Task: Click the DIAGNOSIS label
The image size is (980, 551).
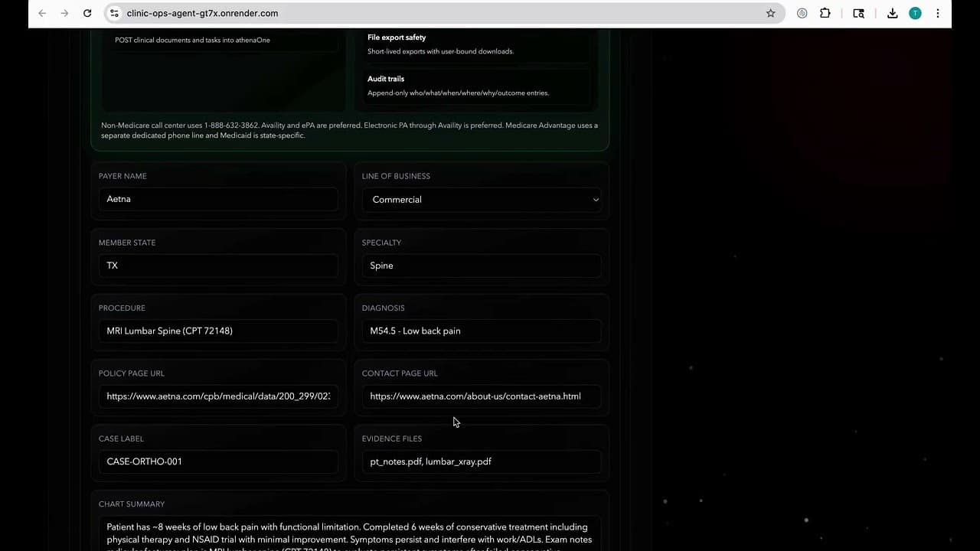Action: click(384, 308)
